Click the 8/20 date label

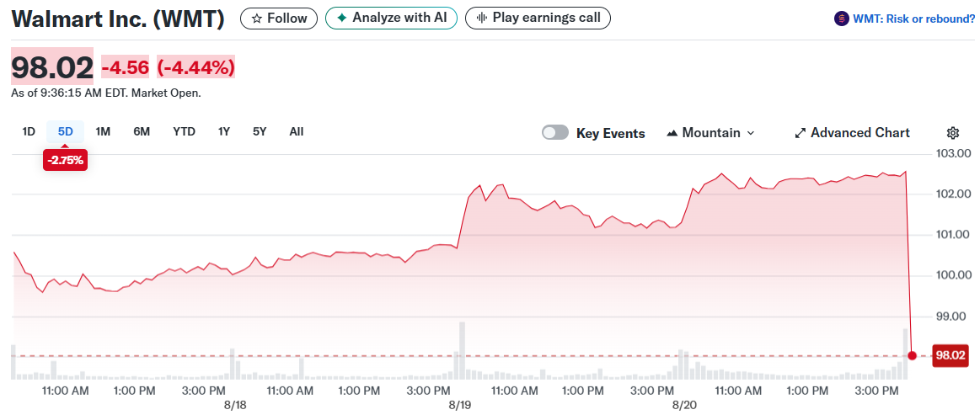click(685, 405)
